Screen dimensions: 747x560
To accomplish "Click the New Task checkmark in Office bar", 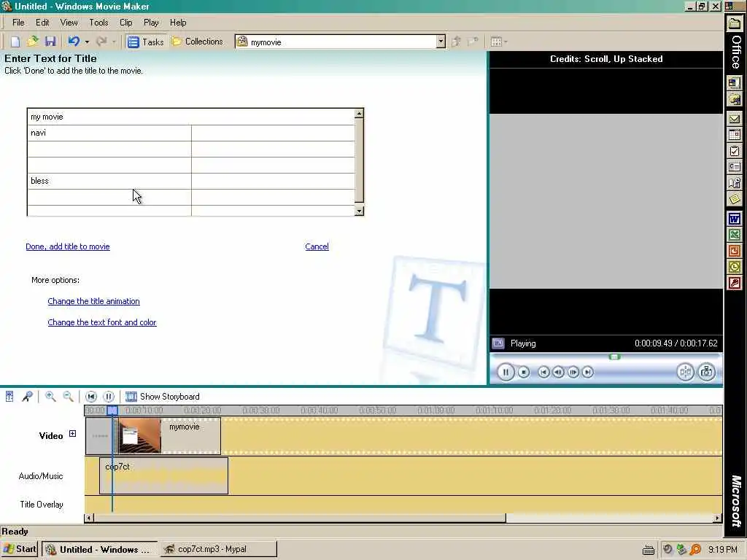I will (734, 151).
